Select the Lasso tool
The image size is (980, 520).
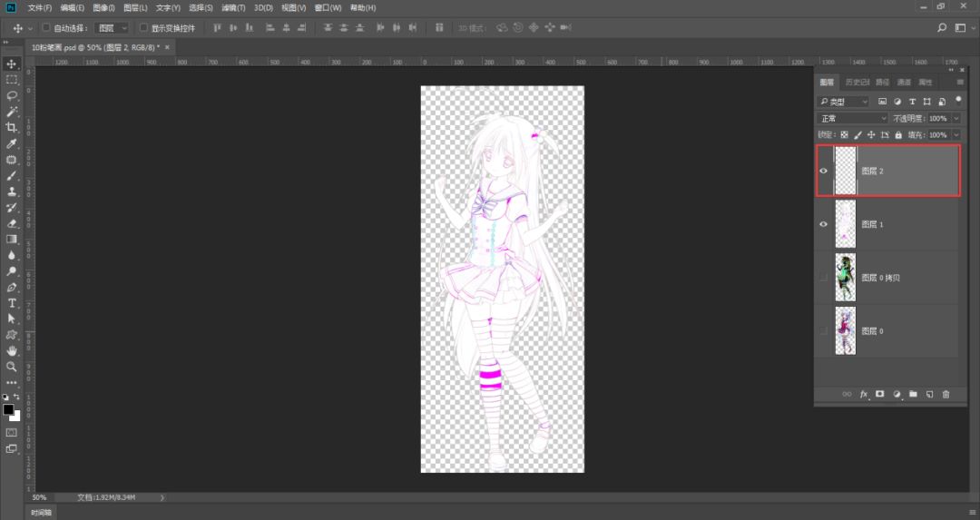tap(12, 95)
